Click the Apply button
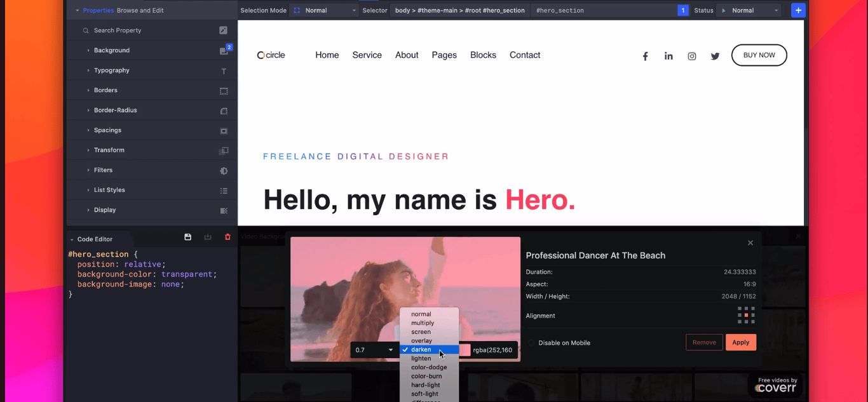This screenshot has width=868, height=402. click(741, 342)
